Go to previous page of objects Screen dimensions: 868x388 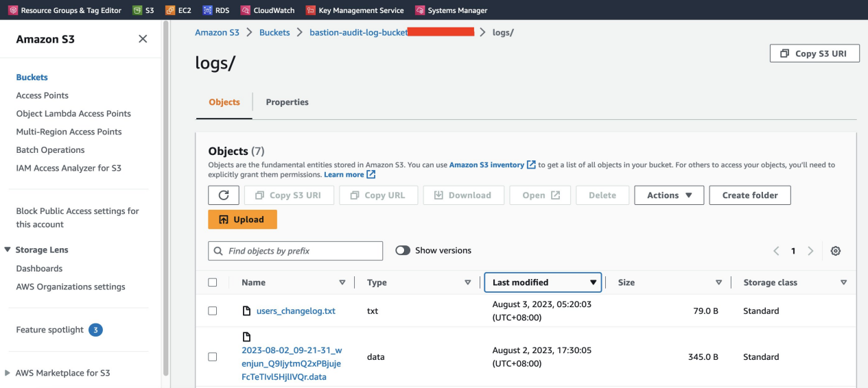[x=777, y=251]
